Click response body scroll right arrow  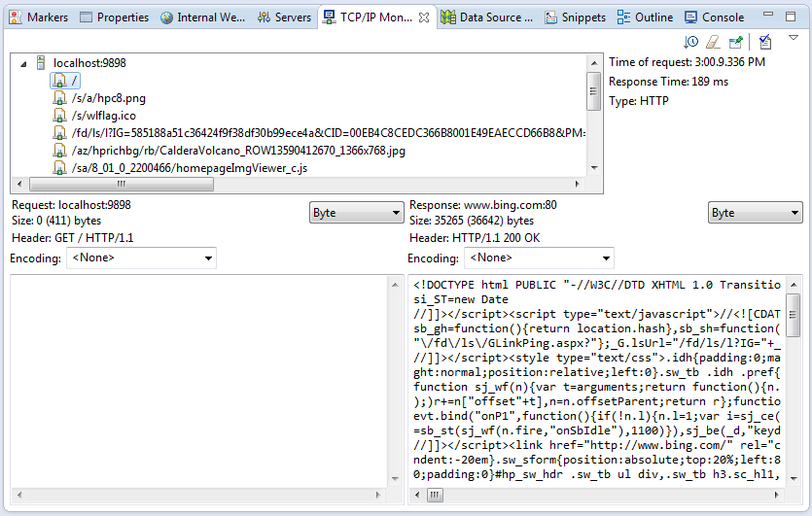(776, 496)
